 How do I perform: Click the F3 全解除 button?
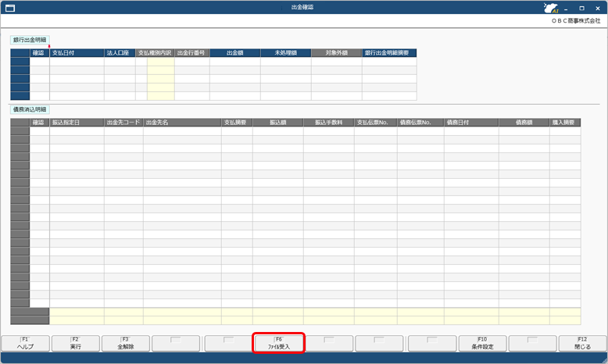126,343
